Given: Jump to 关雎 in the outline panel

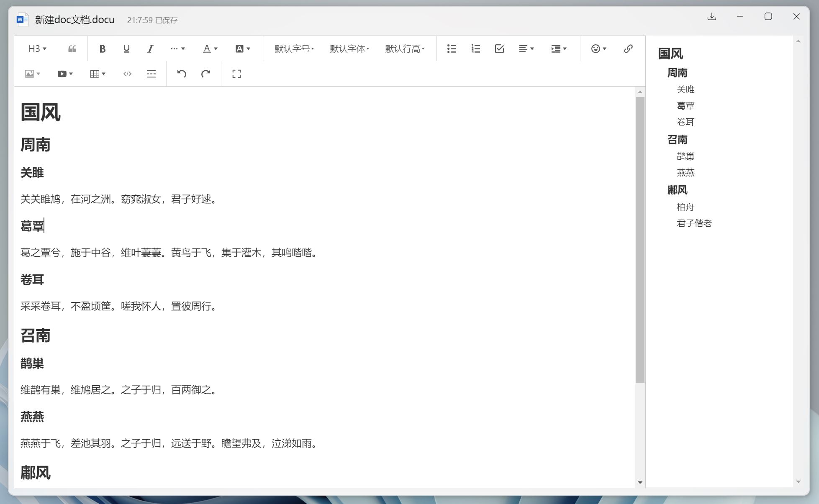Looking at the screenshot, I should click(685, 89).
